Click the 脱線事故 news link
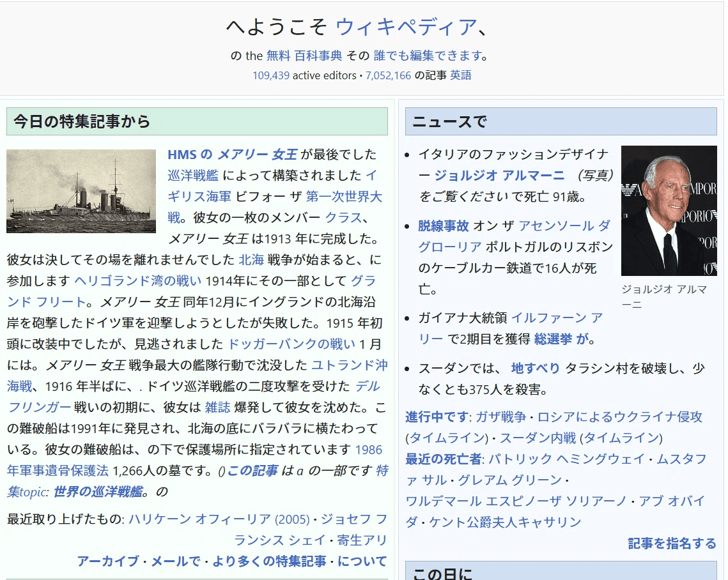728x580 pixels. [x=444, y=225]
